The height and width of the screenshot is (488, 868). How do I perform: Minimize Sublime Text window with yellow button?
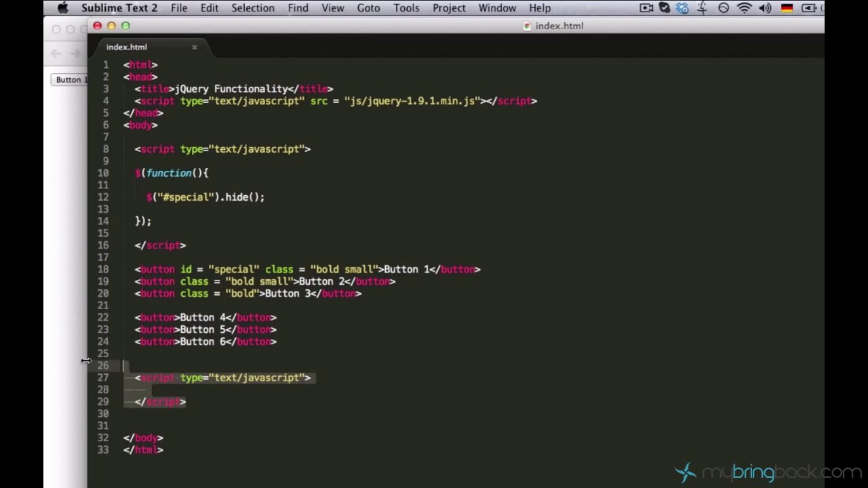coord(111,26)
